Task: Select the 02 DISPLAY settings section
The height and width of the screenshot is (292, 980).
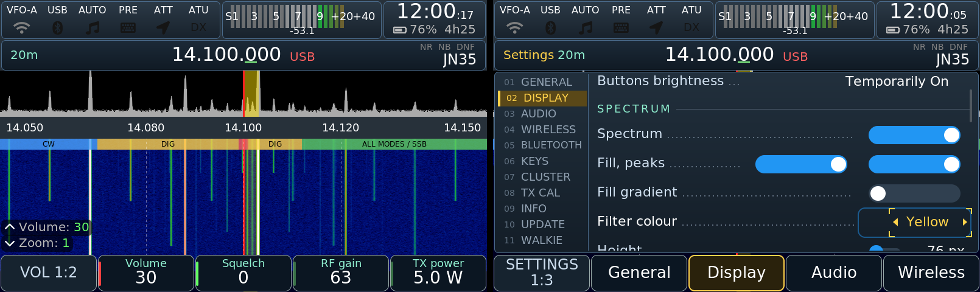Action: click(542, 98)
